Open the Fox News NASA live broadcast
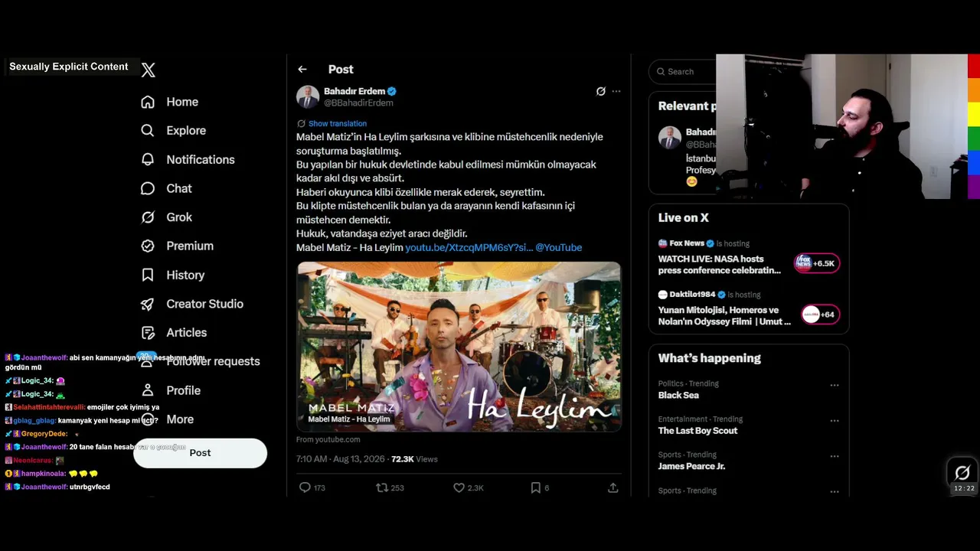 [x=720, y=264]
